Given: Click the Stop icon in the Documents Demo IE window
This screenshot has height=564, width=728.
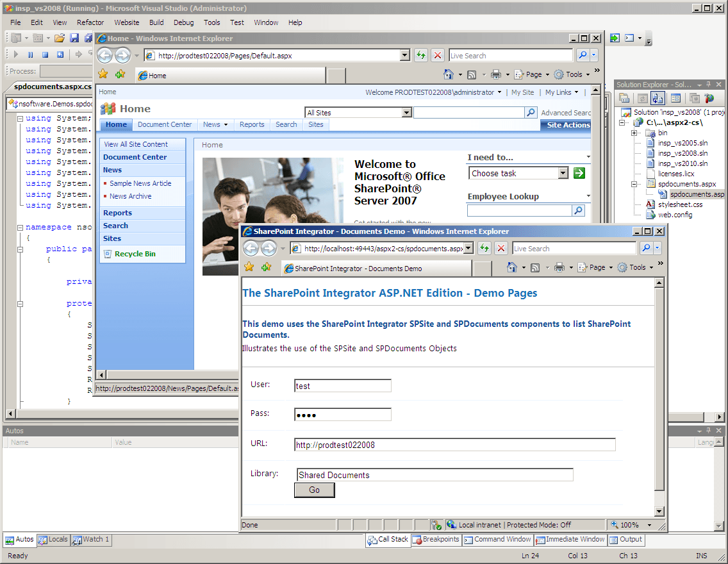Looking at the screenshot, I should click(x=501, y=248).
